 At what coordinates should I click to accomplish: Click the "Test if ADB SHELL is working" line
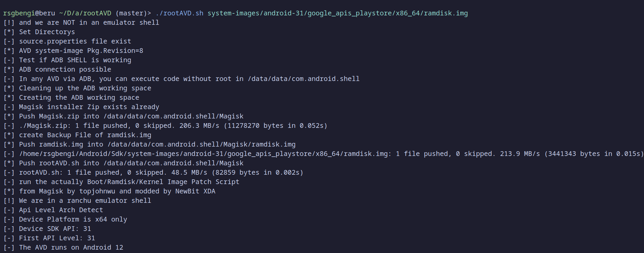tap(75, 60)
